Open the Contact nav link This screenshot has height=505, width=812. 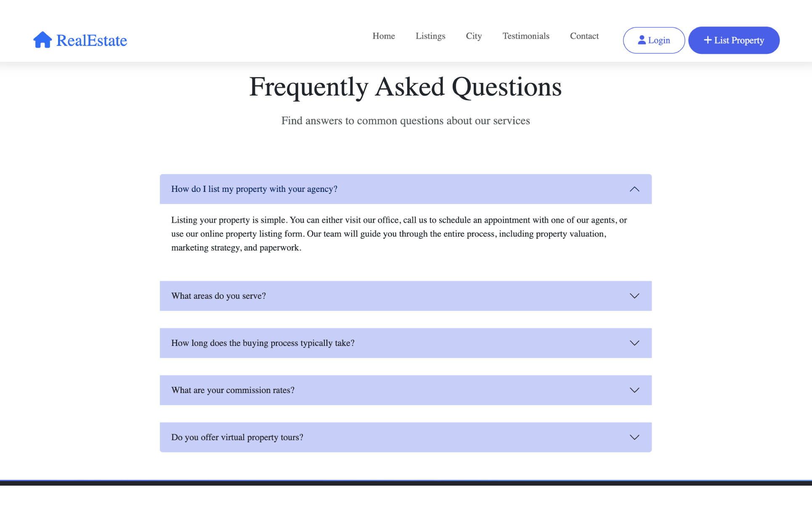point(584,36)
